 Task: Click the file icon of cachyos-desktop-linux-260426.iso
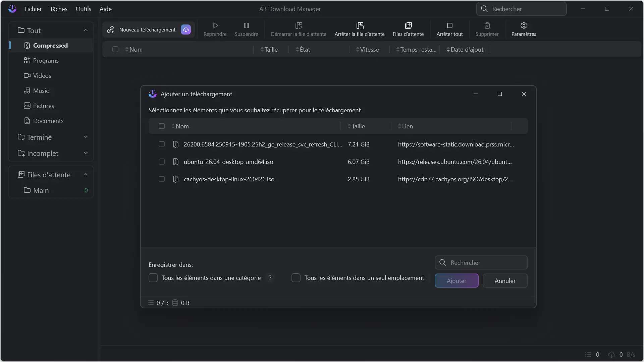pos(175,179)
